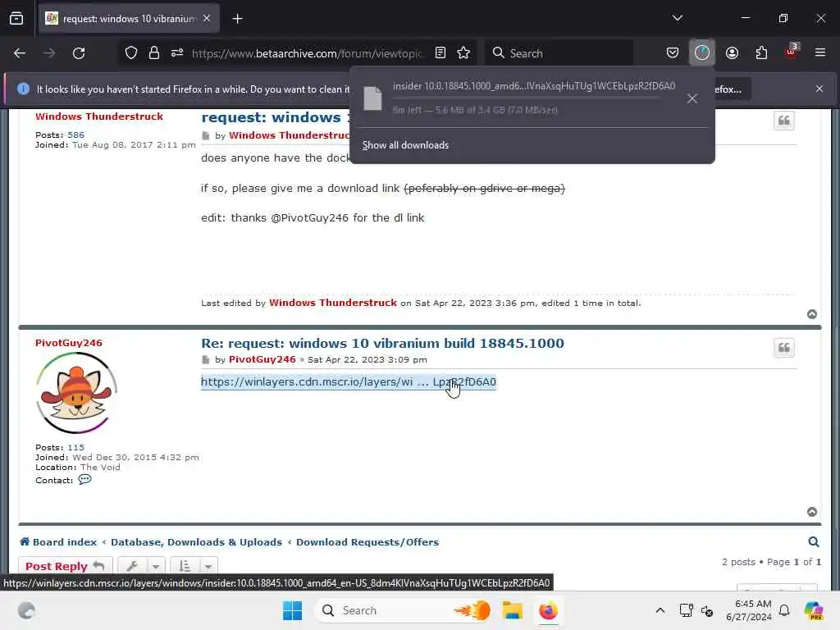This screenshot has height=630, width=840.
Task: Dismiss the Firefox refresh notification bar
Action: 819,89
